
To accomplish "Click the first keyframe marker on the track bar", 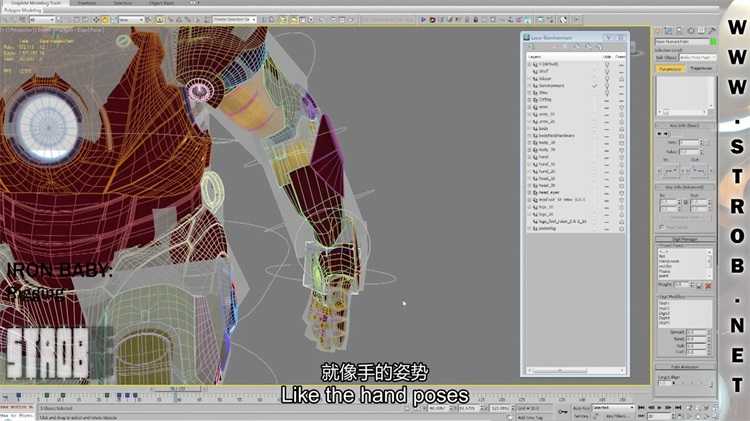I will [x=19, y=396].
